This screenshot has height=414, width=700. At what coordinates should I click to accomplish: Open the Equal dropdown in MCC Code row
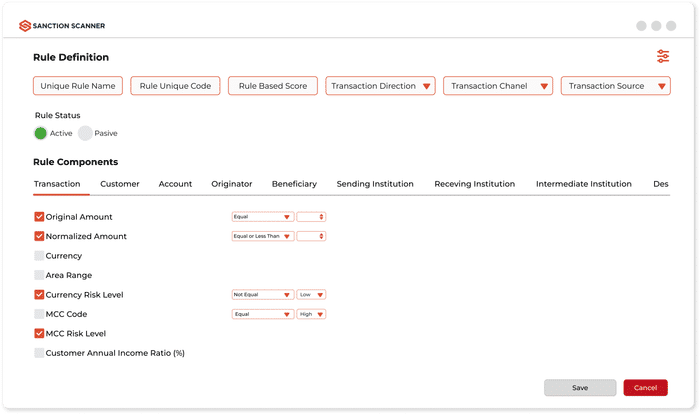(262, 314)
